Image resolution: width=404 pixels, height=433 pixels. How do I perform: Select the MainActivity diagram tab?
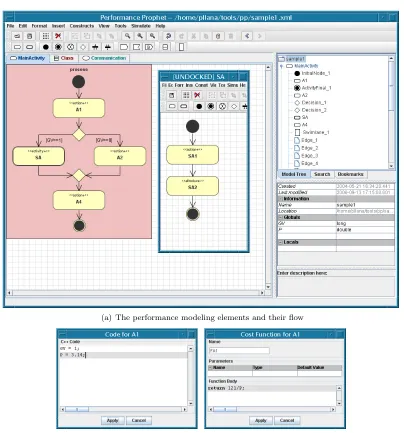point(28,58)
